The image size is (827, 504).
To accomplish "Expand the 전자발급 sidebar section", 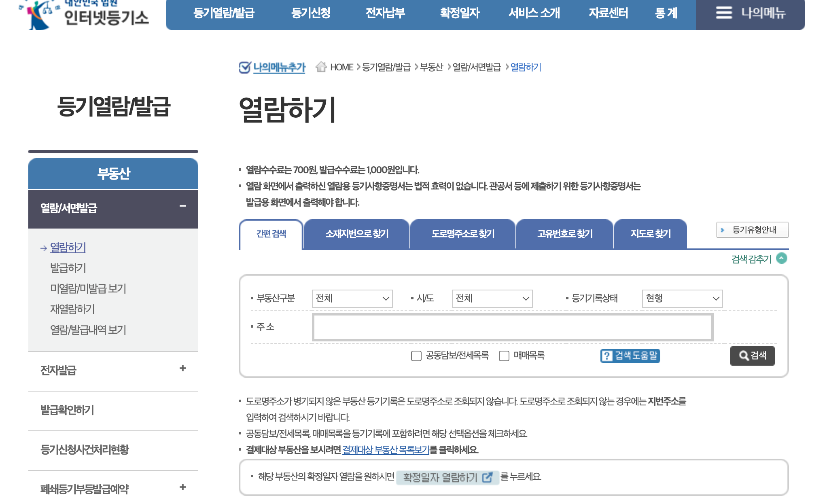I will click(x=183, y=368).
